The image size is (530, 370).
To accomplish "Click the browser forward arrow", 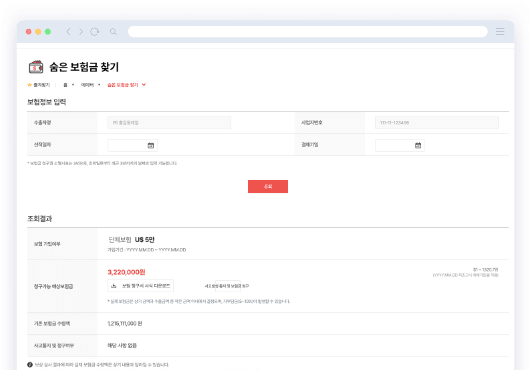I will pyautogui.click(x=81, y=31).
